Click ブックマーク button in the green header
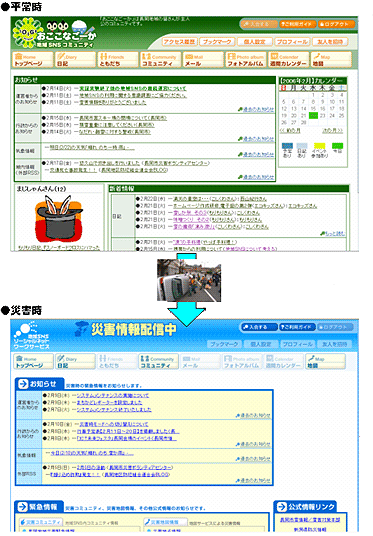The height and width of the screenshot is (536, 373). tap(217, 42)
